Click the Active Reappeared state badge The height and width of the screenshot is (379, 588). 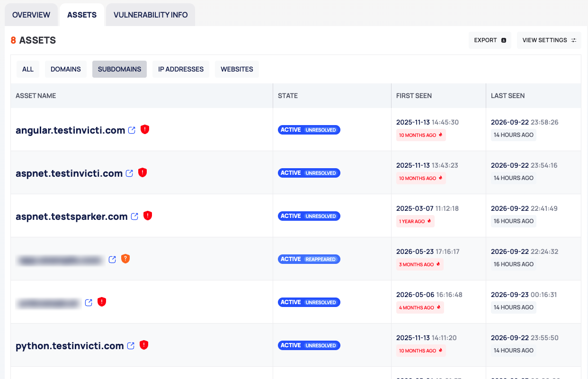(309, 259)
